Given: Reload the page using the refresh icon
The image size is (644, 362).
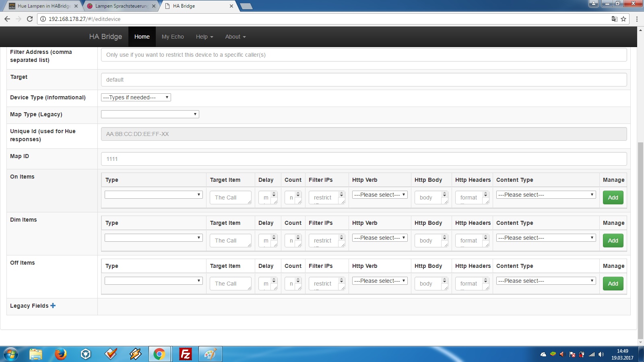Looking at the screenshot, I should pos(29,19).
